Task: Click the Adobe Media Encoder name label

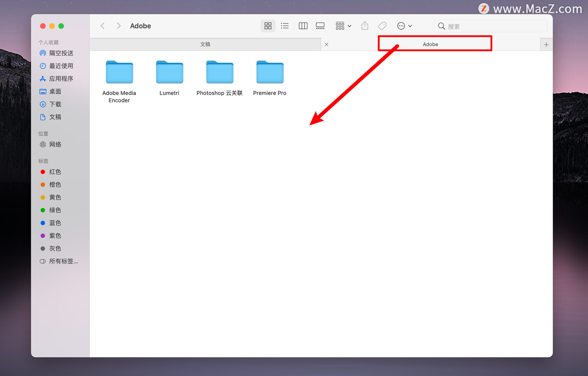Action: point(119,97)
